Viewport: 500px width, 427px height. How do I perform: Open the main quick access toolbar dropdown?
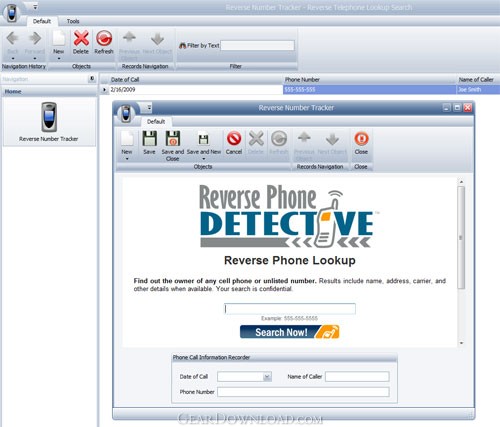coord(35,7)
